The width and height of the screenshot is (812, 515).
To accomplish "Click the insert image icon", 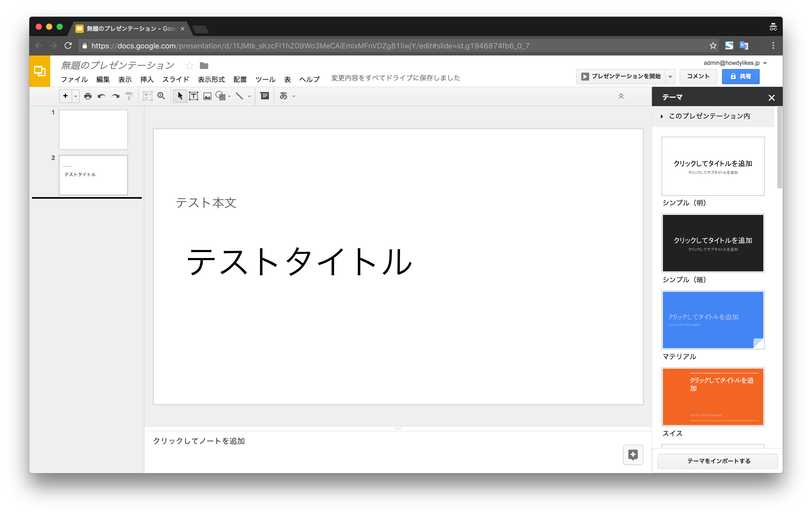I will pyautogui.click(x=207, y=96).
